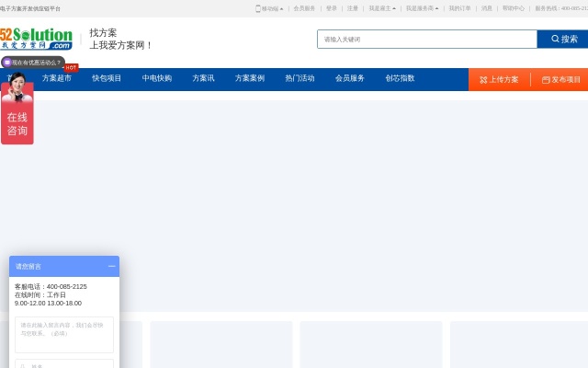
Task: Minimize the 请您留言 message widget
Action: [111, 266]
